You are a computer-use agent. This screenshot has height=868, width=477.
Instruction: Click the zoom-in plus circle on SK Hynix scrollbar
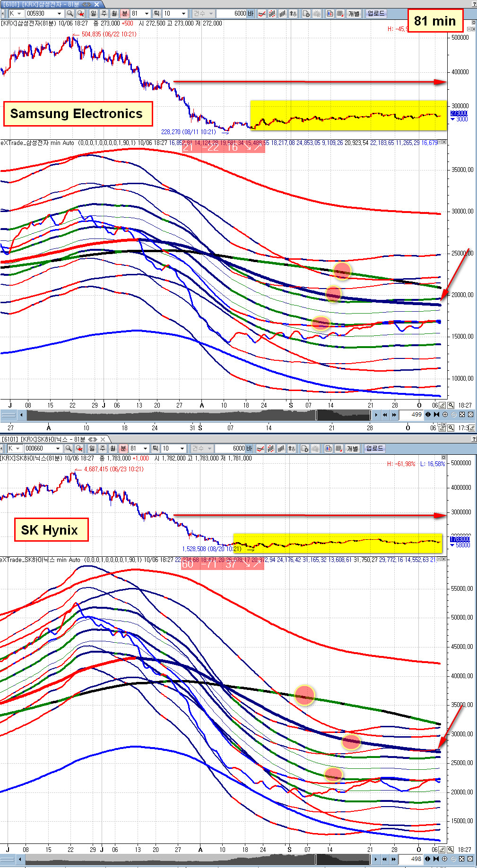tap(444, 859)
